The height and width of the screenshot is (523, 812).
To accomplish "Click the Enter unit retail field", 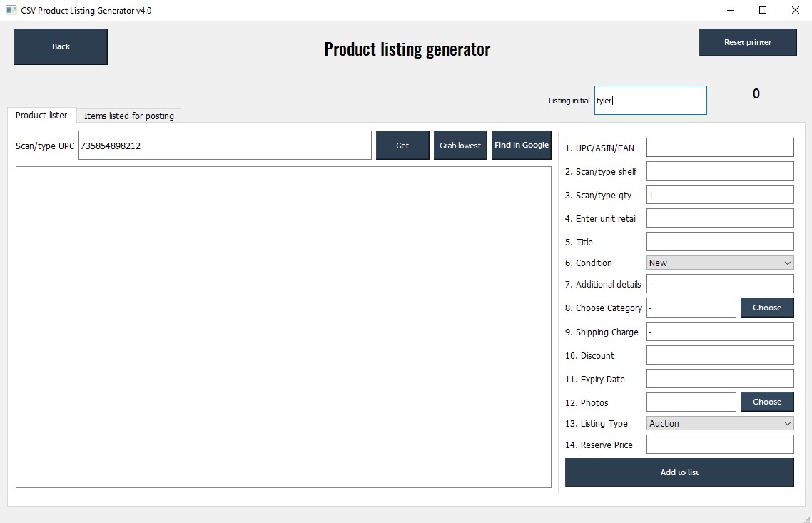I will tap(719, 218).
